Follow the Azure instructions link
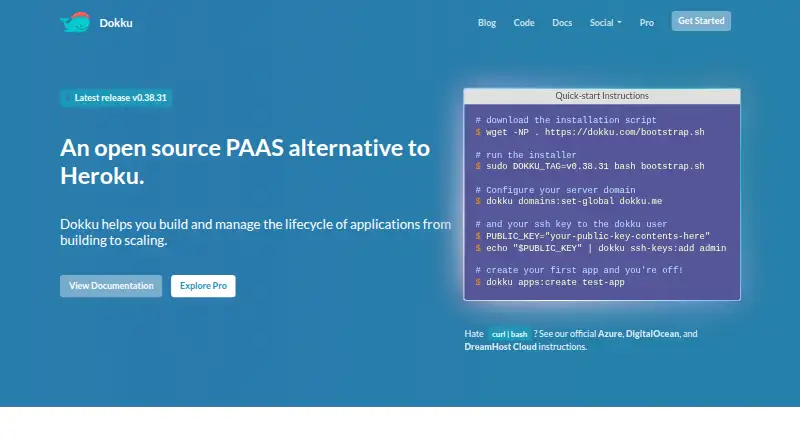Viewport: 800px width, 440px height. coord(610,334)
